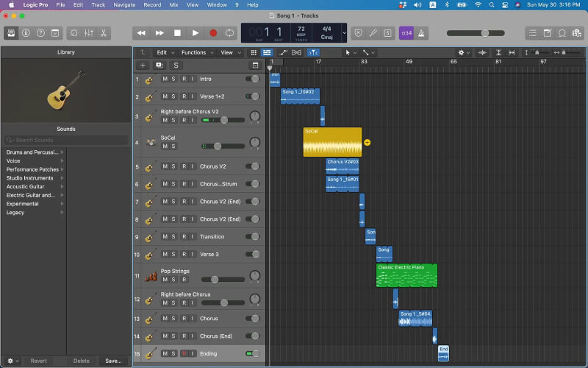
Task: Show the Automation view button
Action: pyautogui.click(x=283, y=52)
